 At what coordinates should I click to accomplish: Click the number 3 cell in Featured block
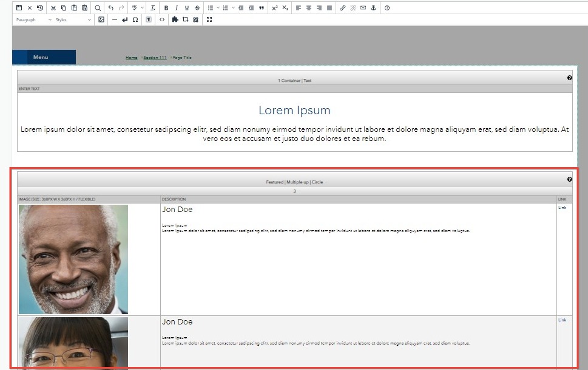[294, 191]
